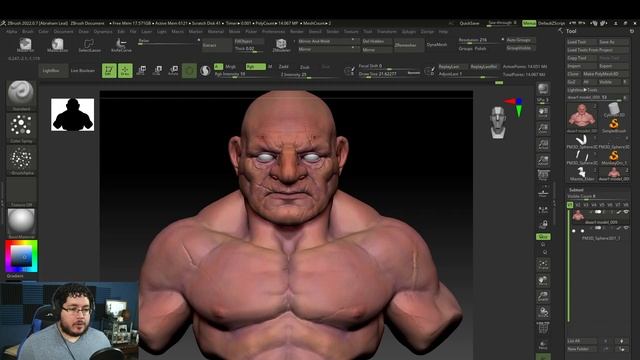Adjust the Draw Size slider

(389, 74)
